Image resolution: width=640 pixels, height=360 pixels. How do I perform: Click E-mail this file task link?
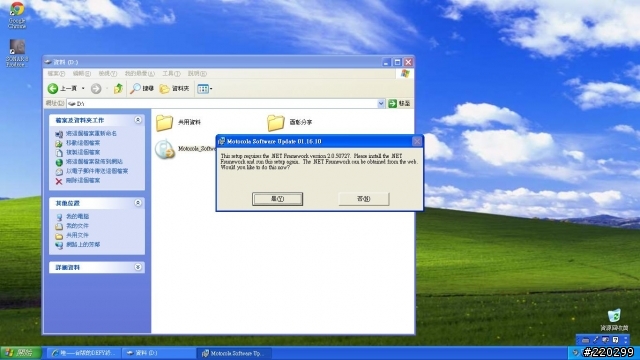click(x=97, y=171)
